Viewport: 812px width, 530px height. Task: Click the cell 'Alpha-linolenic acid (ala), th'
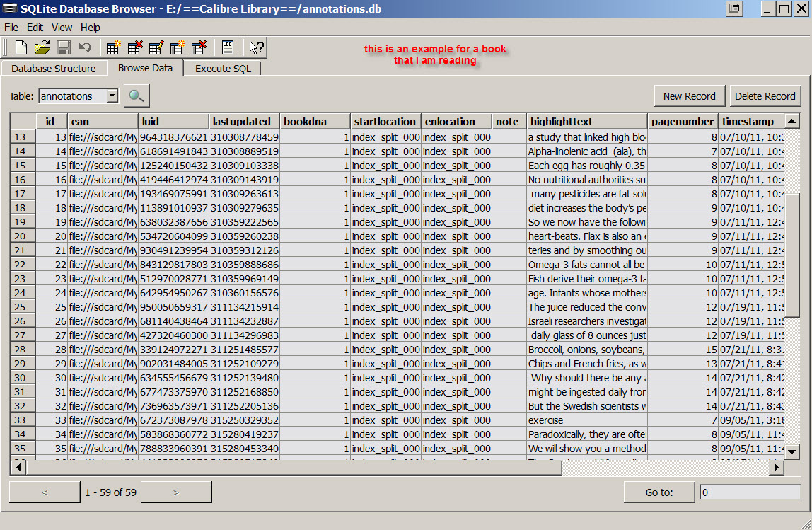click(587, 151)
